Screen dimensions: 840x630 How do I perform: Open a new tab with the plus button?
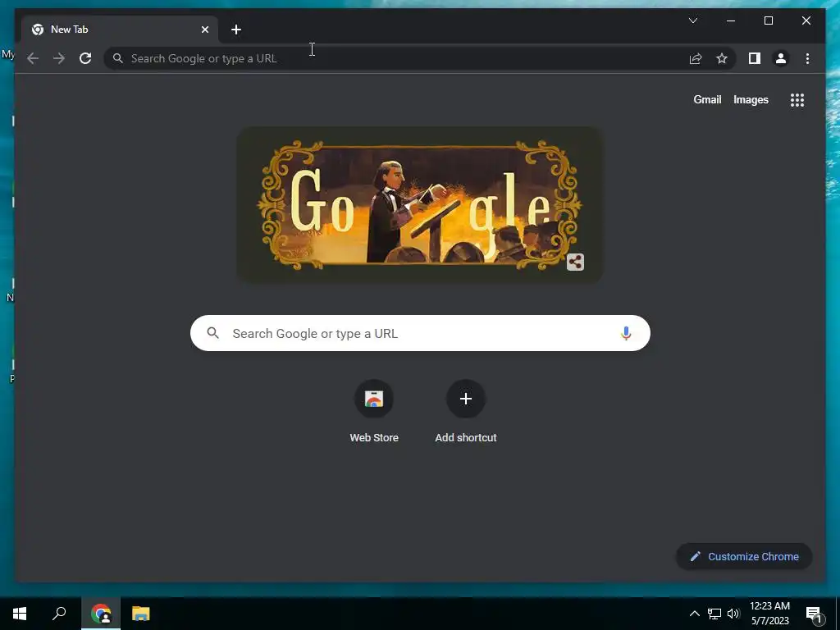point(236,30)
